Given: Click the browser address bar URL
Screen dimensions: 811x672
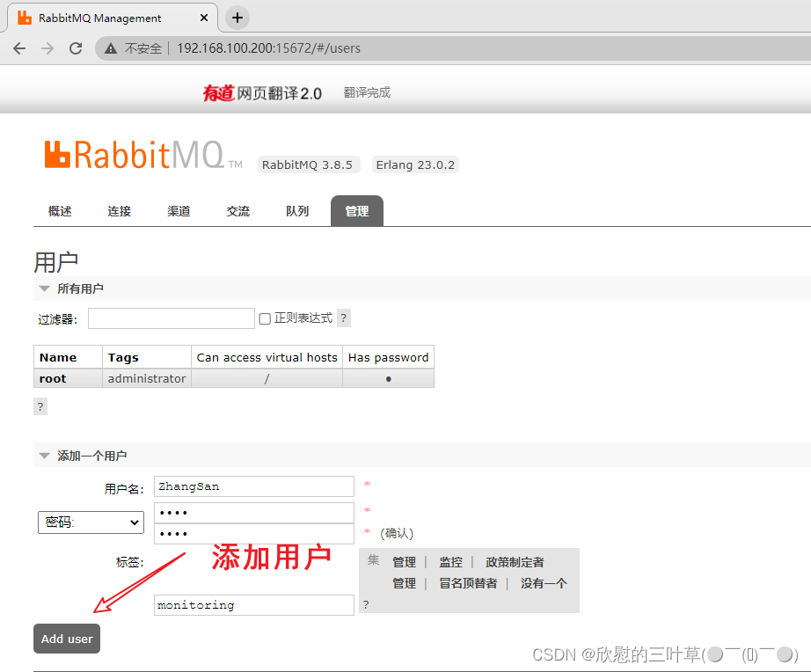Looking at the screenshot, I should point(268,48).
